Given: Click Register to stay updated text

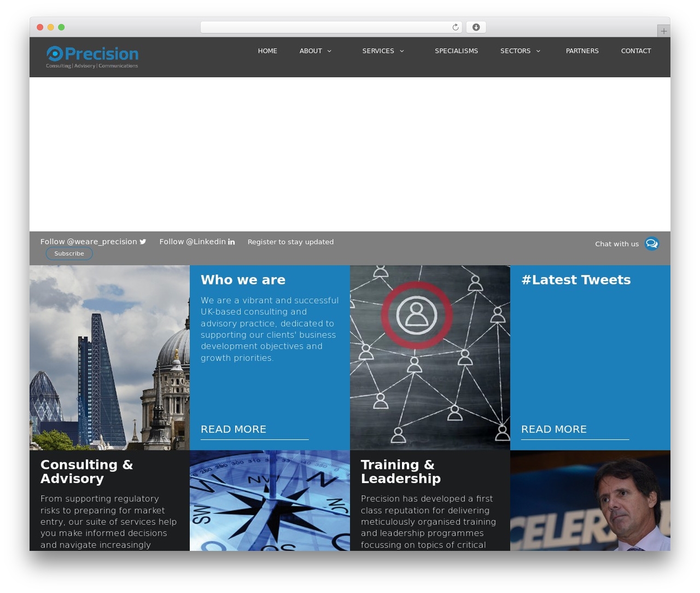Looking at the screenshot, I should coord(290,242).
